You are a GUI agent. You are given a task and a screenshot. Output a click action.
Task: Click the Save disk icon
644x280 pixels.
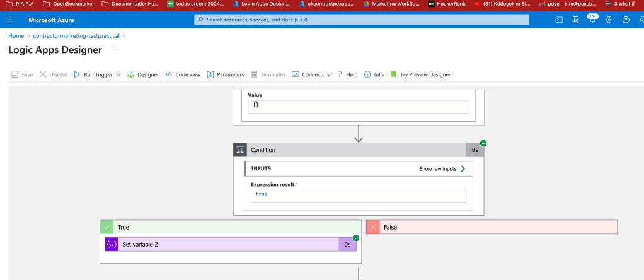click(14, 74)
